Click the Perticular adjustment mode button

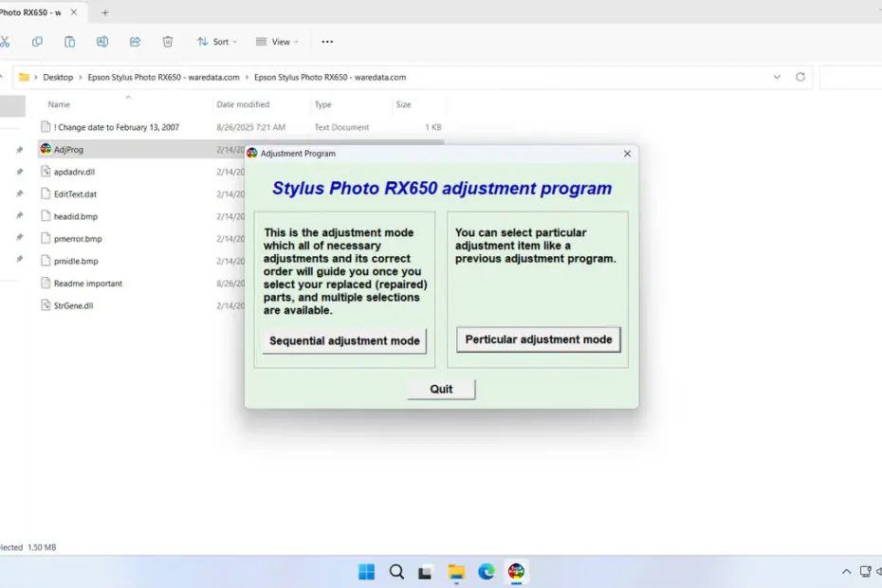(x=539, y=340)
